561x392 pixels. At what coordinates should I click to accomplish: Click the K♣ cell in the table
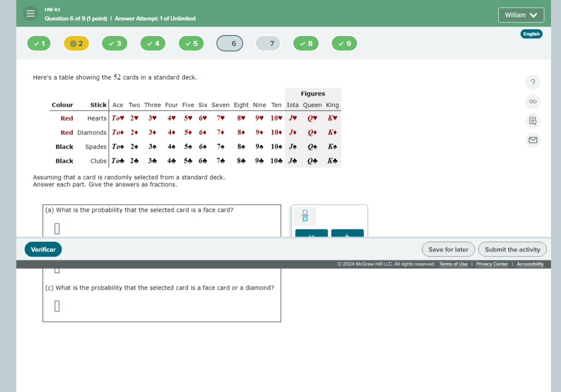(x=332, y=161)
